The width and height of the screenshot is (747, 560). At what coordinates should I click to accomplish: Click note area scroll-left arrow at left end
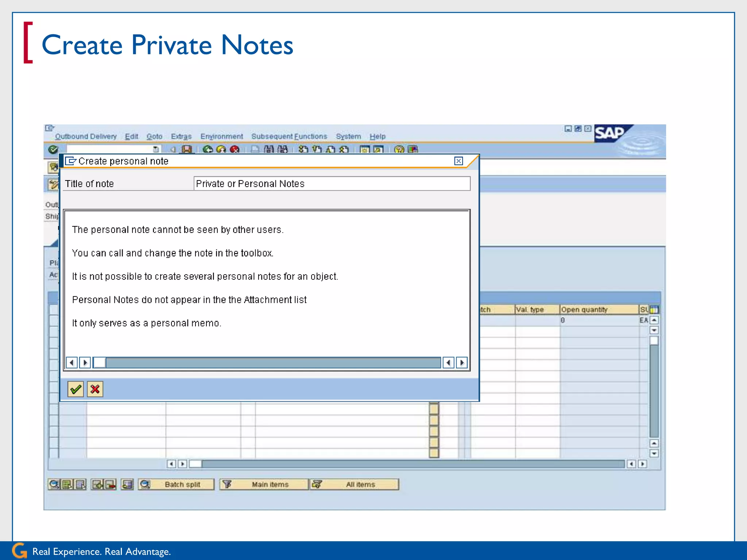[72, 363]
